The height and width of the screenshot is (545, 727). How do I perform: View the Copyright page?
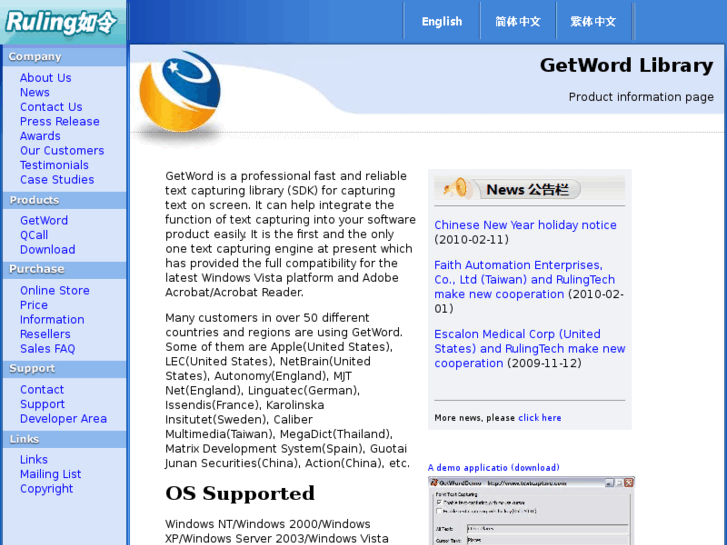[x=46, y=488]
